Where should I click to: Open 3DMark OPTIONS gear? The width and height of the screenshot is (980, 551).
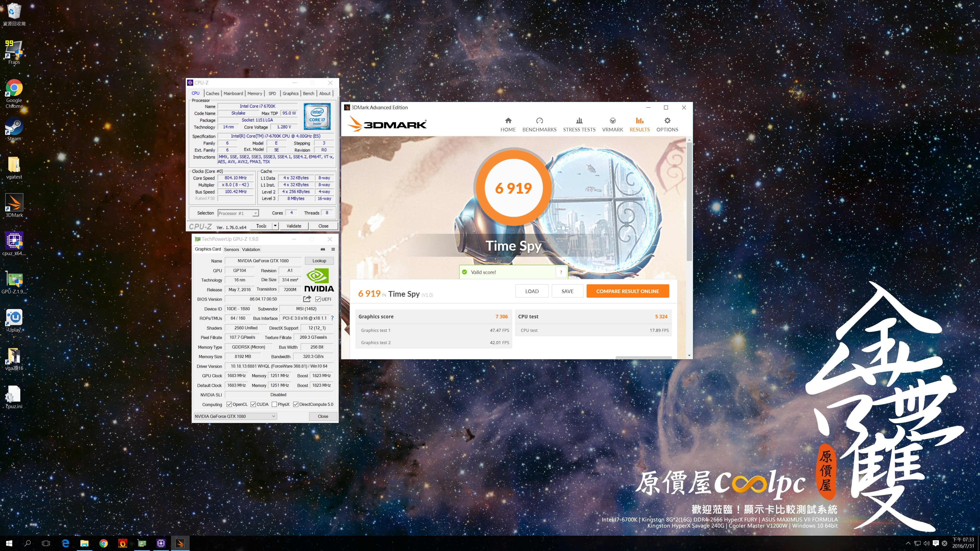[667, 125]
